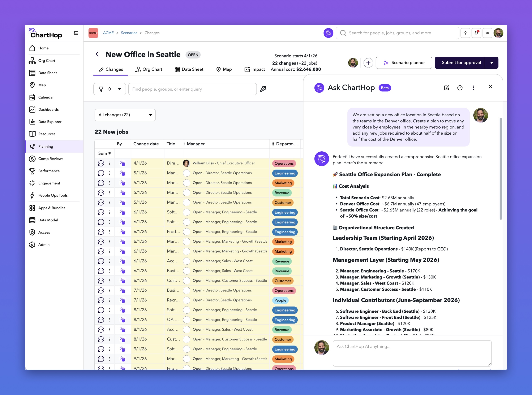Start new chat with compose icon
Screen dimensions: 532x395
pyautogui.click(x=446, y=88)
